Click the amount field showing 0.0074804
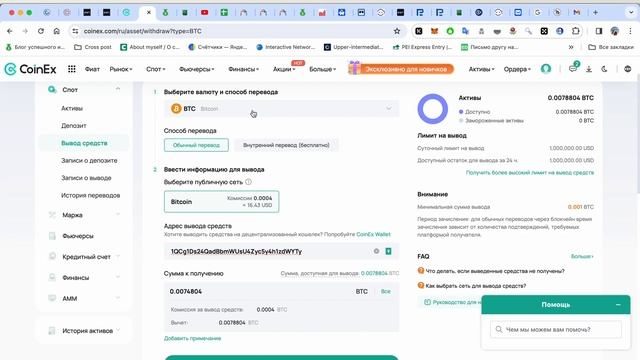The width and height of the screenshot is (640, 360). [x=261, y=291]
